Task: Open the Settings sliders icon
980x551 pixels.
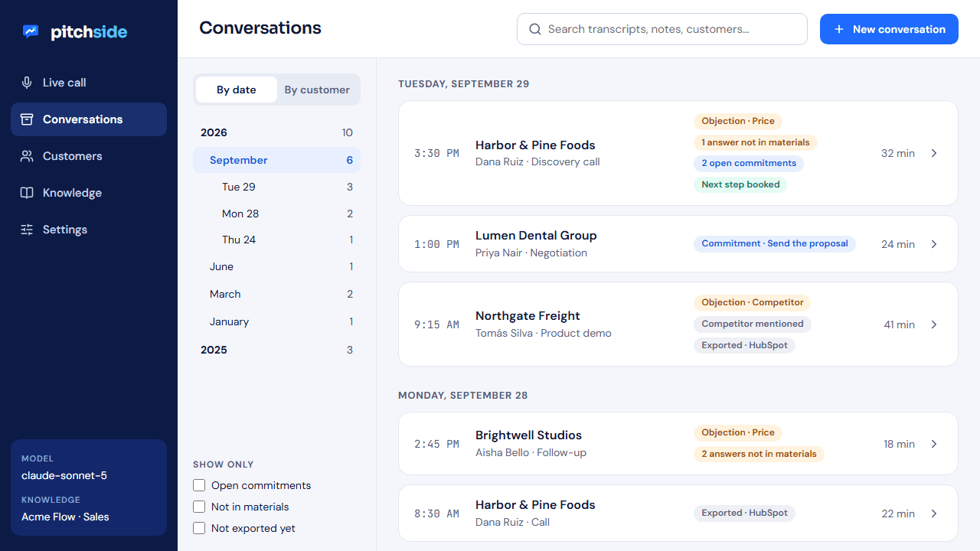Action: click(27, 230)
